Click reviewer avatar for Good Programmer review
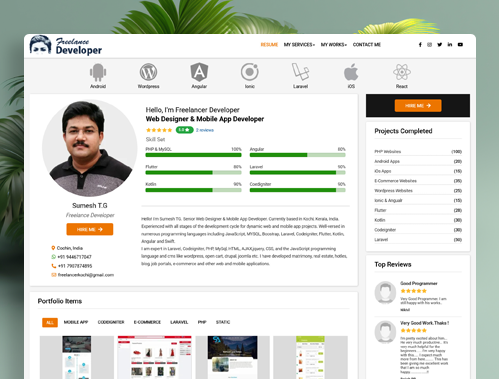The height and width of the screenshot is (379, 499). pos(385,292)
